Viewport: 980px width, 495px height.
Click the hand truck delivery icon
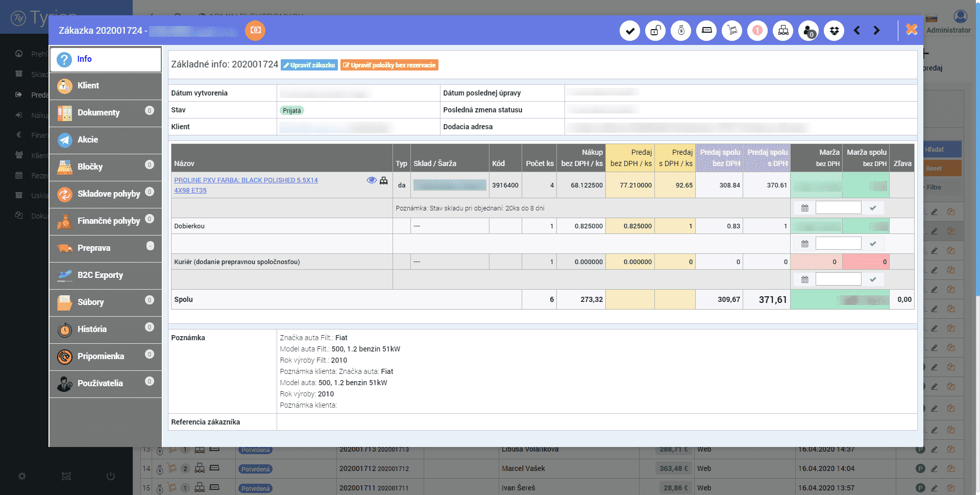pyautogui.click(x=732, y=31)
